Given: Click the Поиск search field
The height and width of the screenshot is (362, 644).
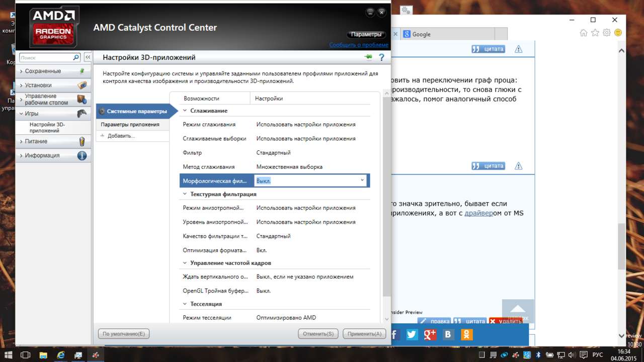Looking at the screenshot, I should (x=45, y=58).
